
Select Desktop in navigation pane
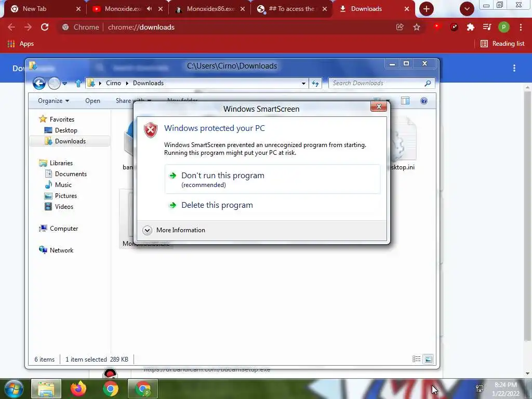pos(61,130)
